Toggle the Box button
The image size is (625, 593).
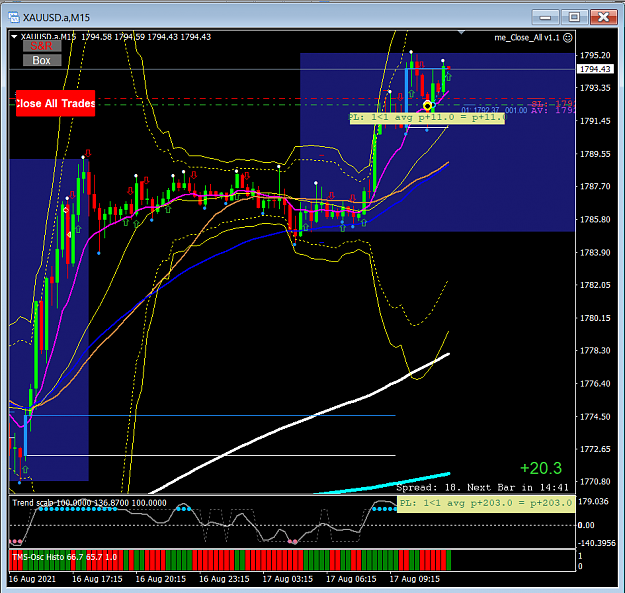42,60
